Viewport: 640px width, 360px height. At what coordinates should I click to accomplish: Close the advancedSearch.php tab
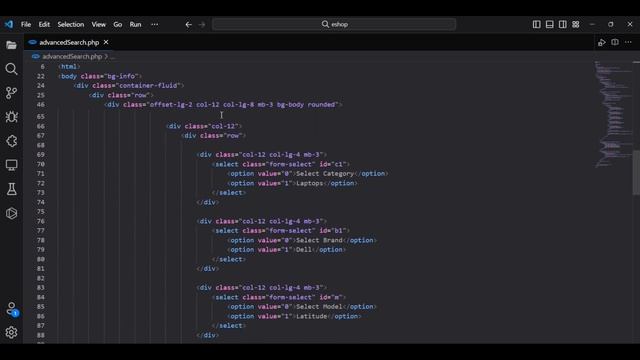pyautogui.click(x=106, y=42)
